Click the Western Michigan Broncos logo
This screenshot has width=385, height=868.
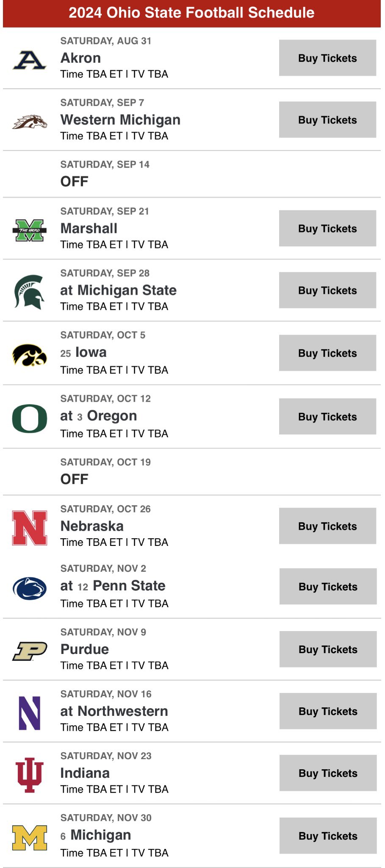tap(29, 122)
